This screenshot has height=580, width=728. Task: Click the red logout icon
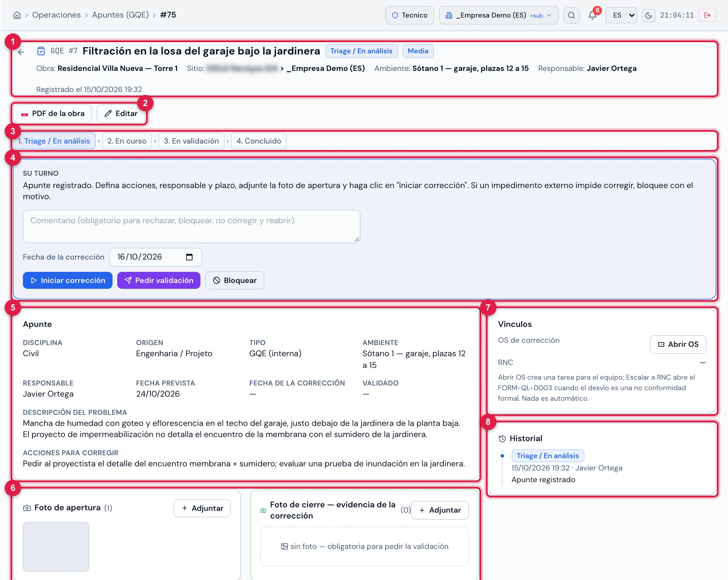coord(707,15)
